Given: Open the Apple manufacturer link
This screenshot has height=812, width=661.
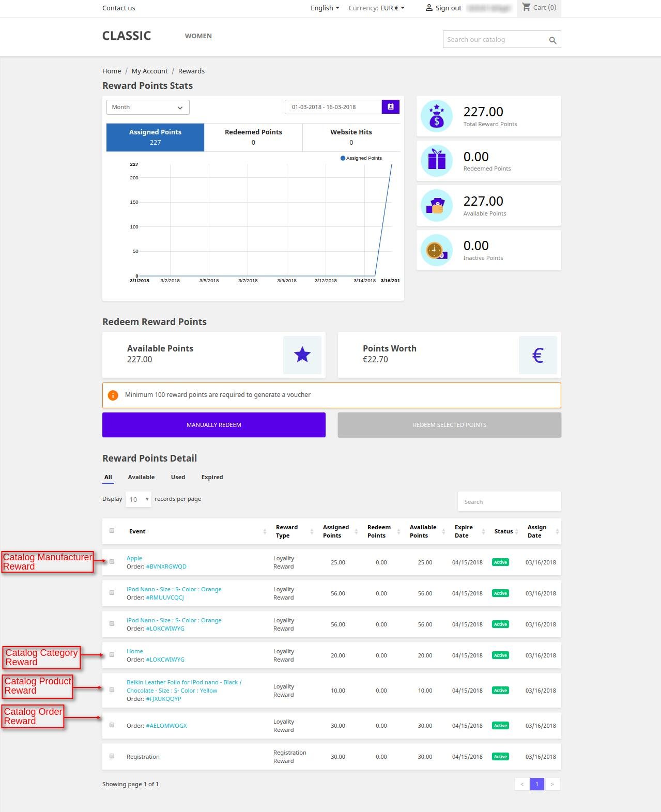Looking at the screenshot, I should (x=134, y=558).
